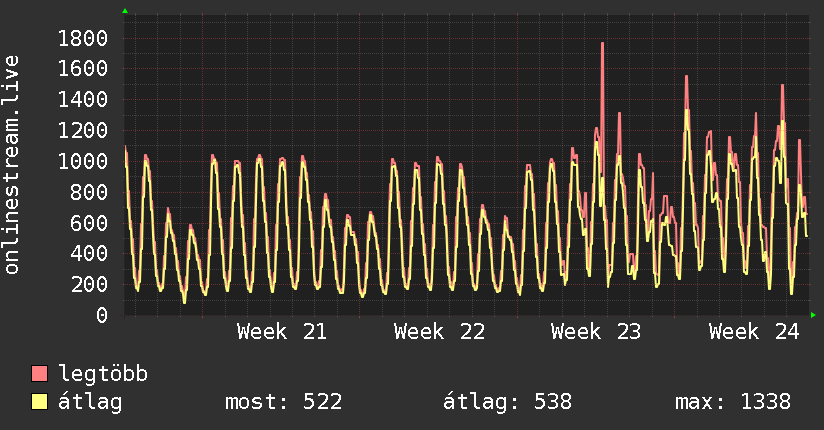Click the Week 21 axis label
Screen dimensions: 824x430
coord(282,332)
